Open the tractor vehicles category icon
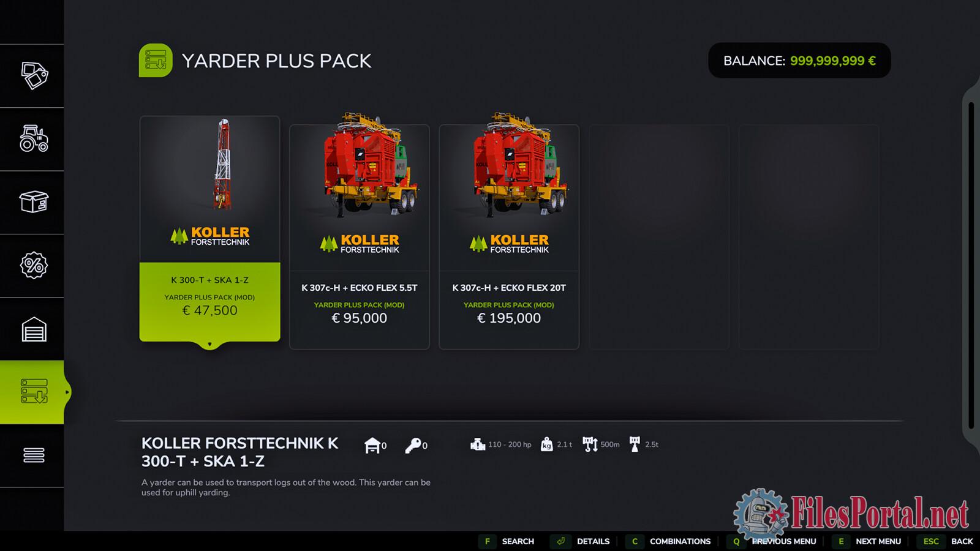 coord(34,138)
